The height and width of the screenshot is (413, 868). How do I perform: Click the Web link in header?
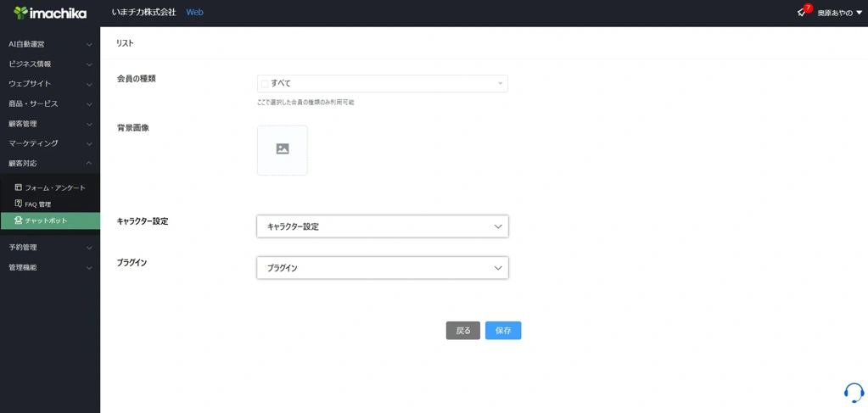tap(194, 12)
